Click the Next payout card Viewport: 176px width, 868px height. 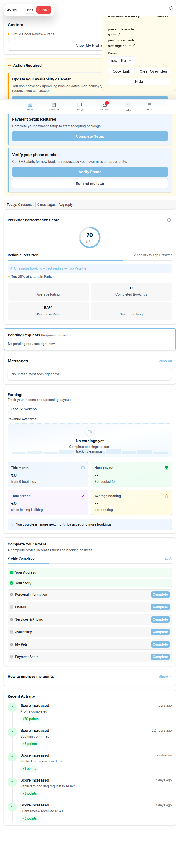pos(131,474)
